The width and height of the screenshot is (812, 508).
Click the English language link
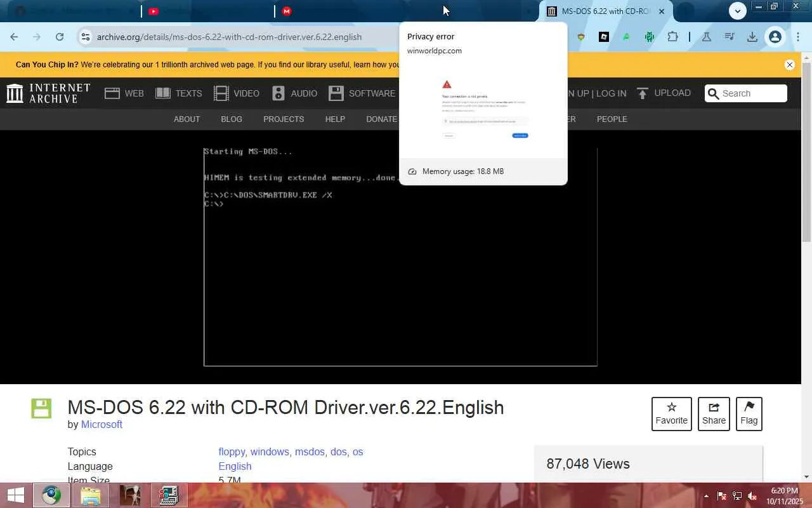coord(235,466)
